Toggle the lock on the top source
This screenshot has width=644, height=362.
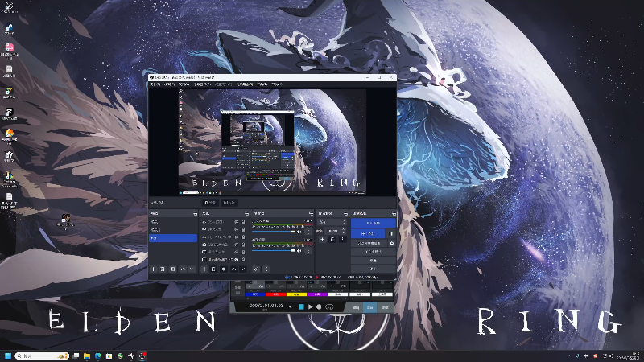[244, 222]
